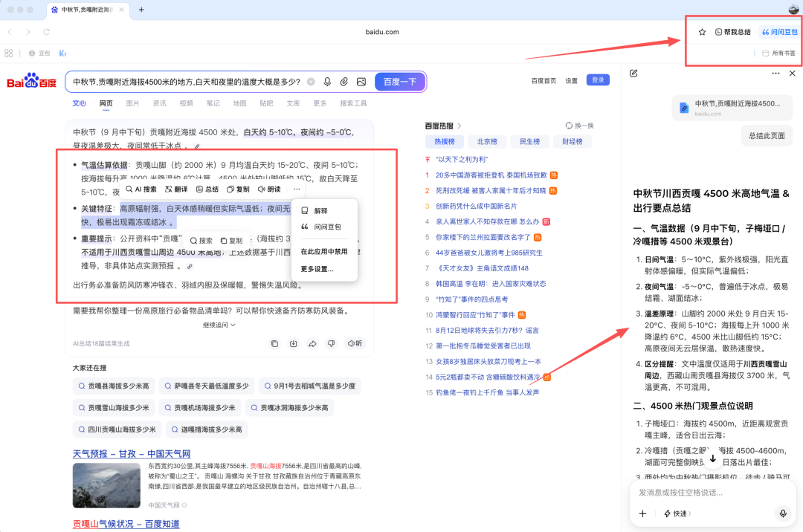The image size is (803, 532).
Task: Click the export icon under AI answer
Action: tap(294, 344)
